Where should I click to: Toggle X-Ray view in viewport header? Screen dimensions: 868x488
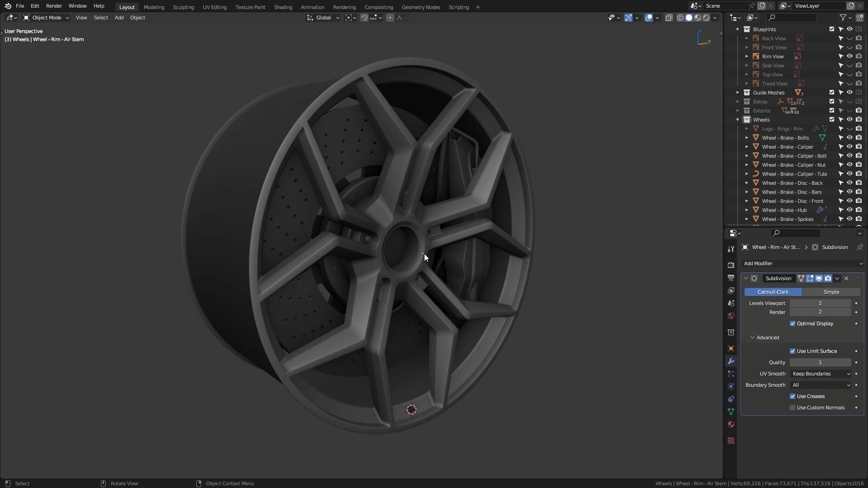(669, 18)
